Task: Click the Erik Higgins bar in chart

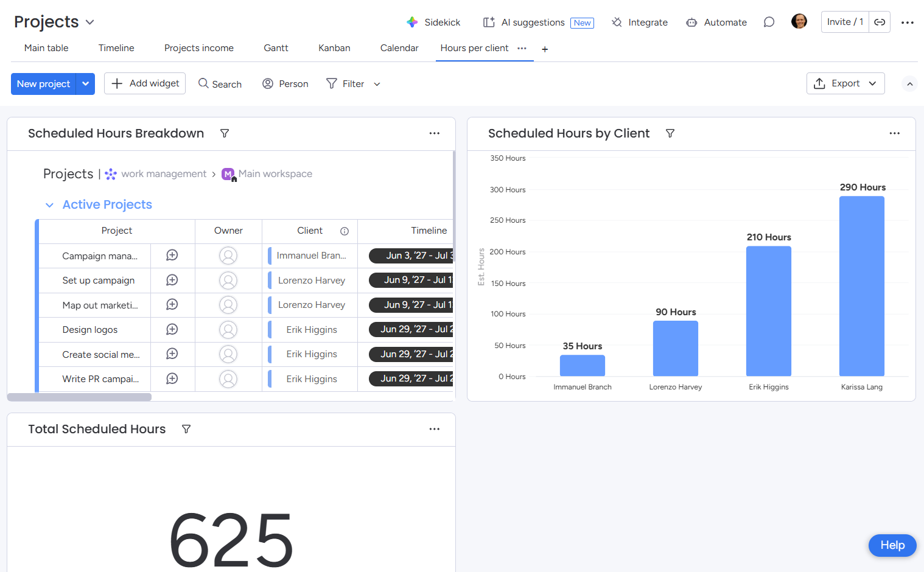Action: click(x=769, y=311)
